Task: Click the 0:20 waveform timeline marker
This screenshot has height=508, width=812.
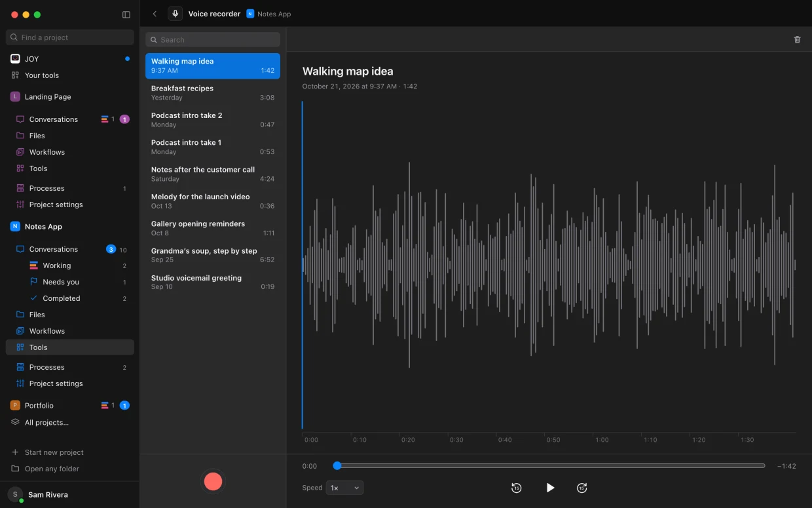Action: pos(408,440)
